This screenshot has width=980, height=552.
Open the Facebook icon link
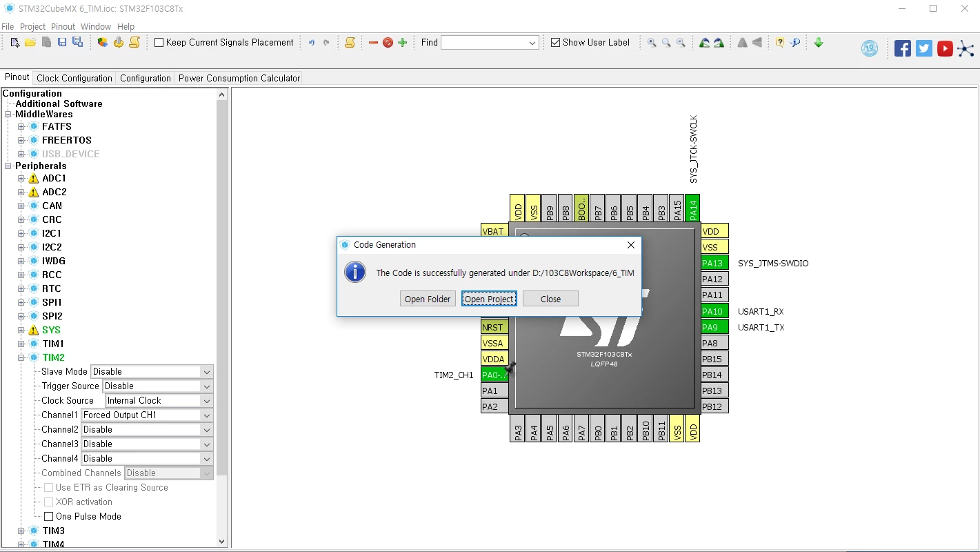[903, 48]
